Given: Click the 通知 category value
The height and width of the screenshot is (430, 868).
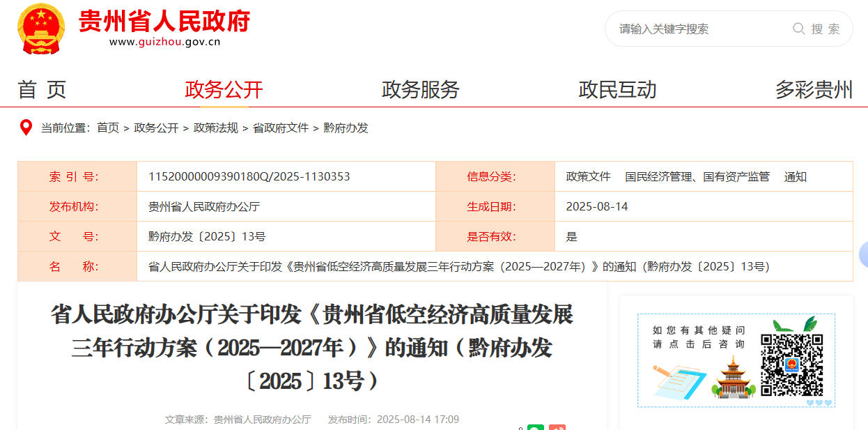Looking at the screenshot, I should pos(796,177).
